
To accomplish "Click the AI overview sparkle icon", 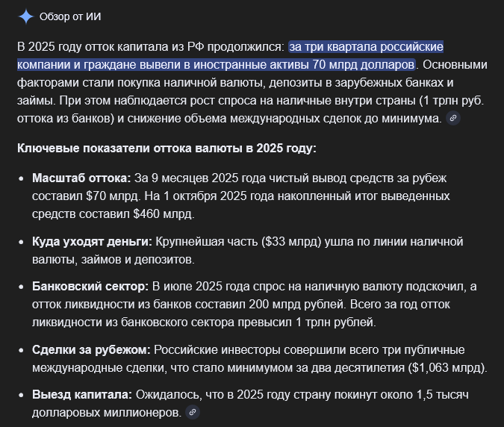I will tap(26, 16).
